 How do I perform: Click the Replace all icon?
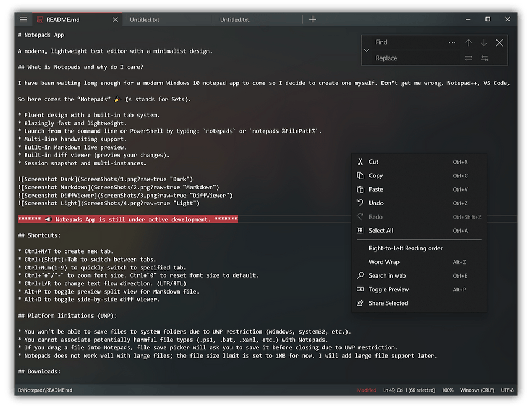pyautogui.click(x=484, y=59)
